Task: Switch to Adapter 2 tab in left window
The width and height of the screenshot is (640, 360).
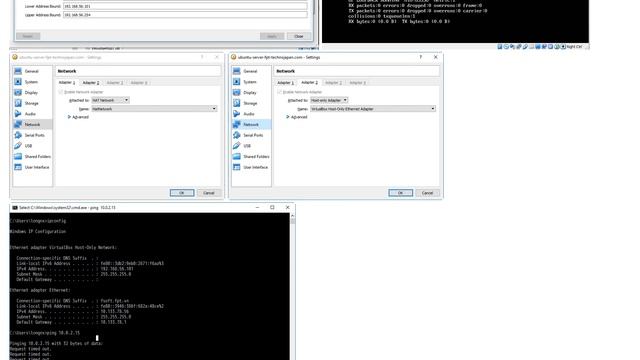Action: [91, 82]
